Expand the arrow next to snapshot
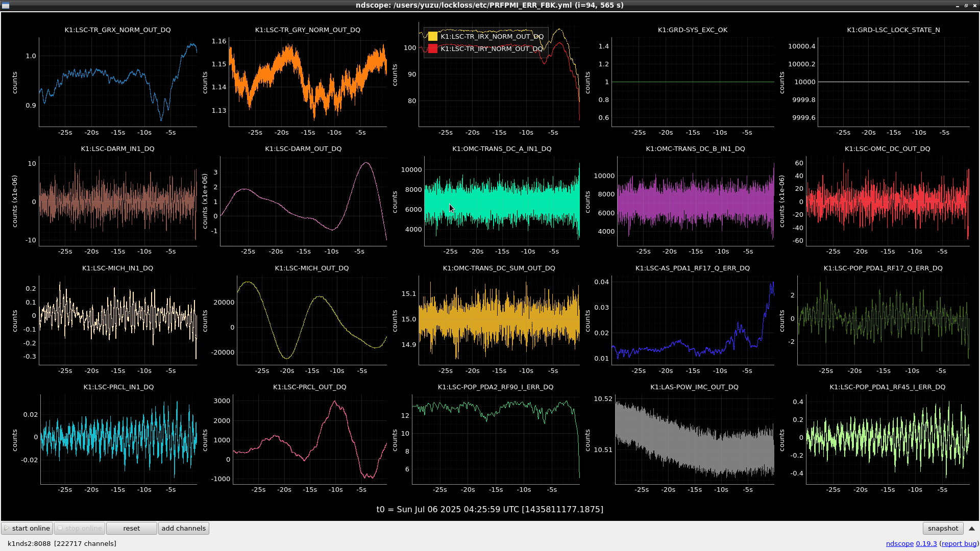The image size is (980, 551). [x=972, y=529]
